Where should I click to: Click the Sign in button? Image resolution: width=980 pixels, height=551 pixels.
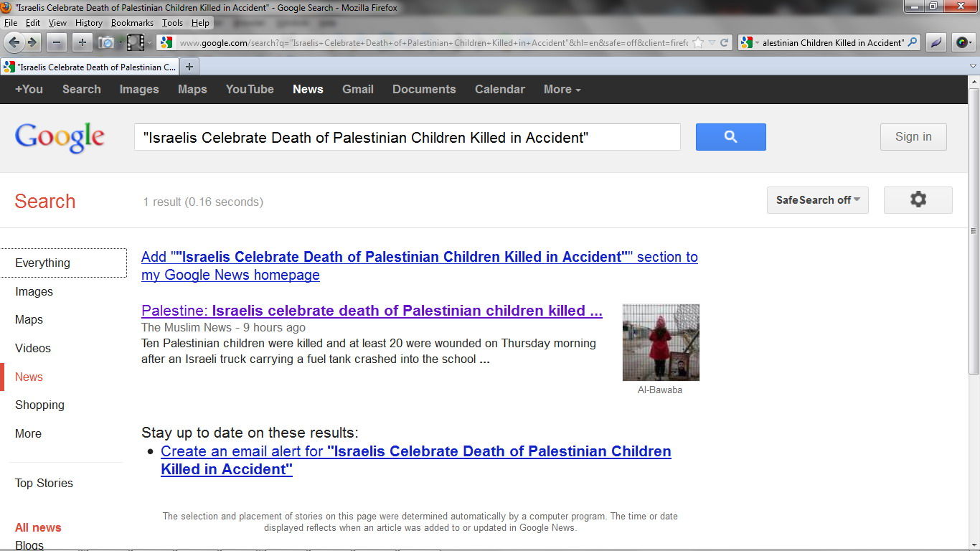[x=913, y=136]
